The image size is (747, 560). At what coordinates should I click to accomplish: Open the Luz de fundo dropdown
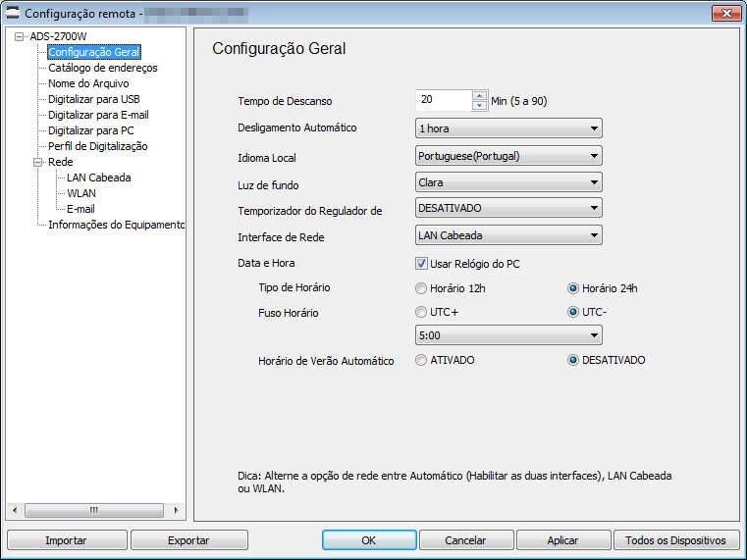508,182
